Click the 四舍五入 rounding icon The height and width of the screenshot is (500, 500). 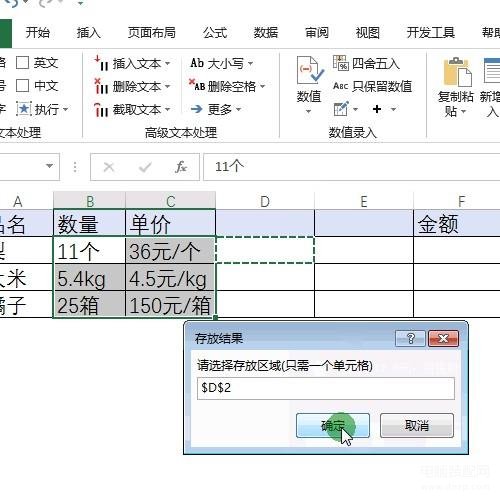(x=340, y=63)
